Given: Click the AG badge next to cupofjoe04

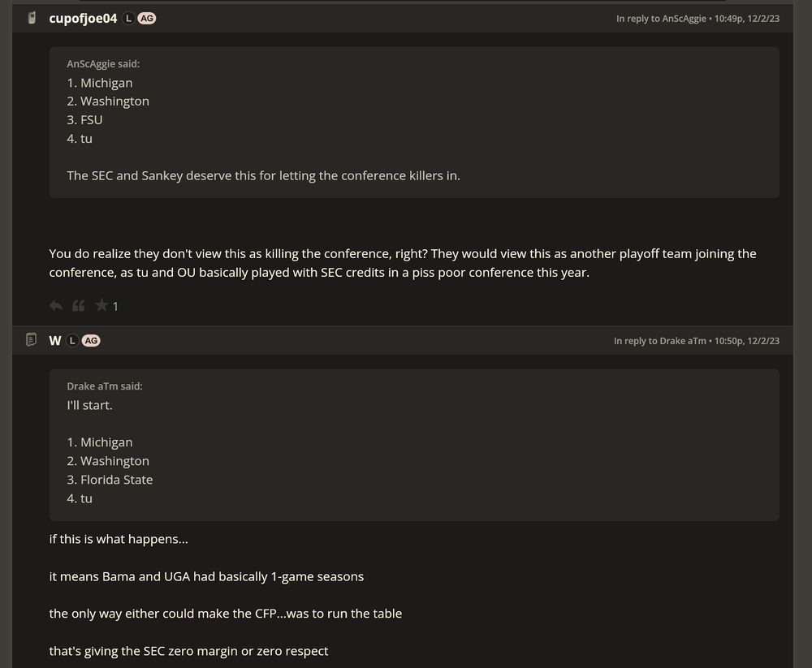Looking at the screenshot, I should pos(147,18).
